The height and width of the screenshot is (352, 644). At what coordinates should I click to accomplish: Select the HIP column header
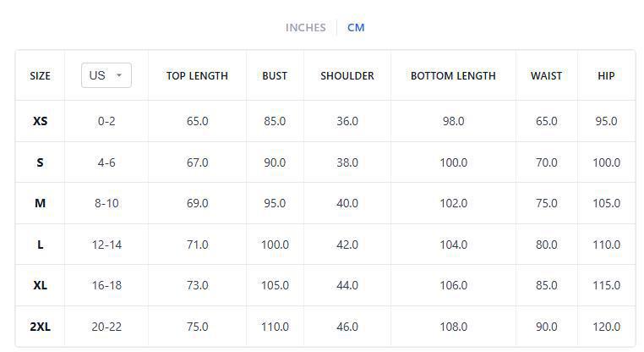coord(606,75)
